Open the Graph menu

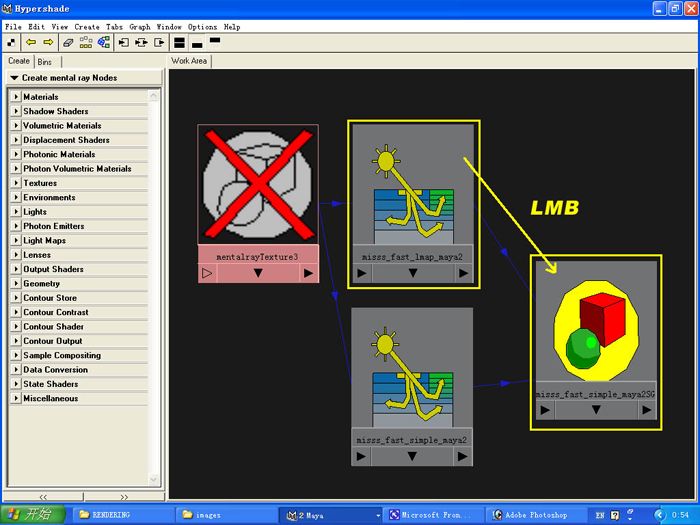point(140,27)
